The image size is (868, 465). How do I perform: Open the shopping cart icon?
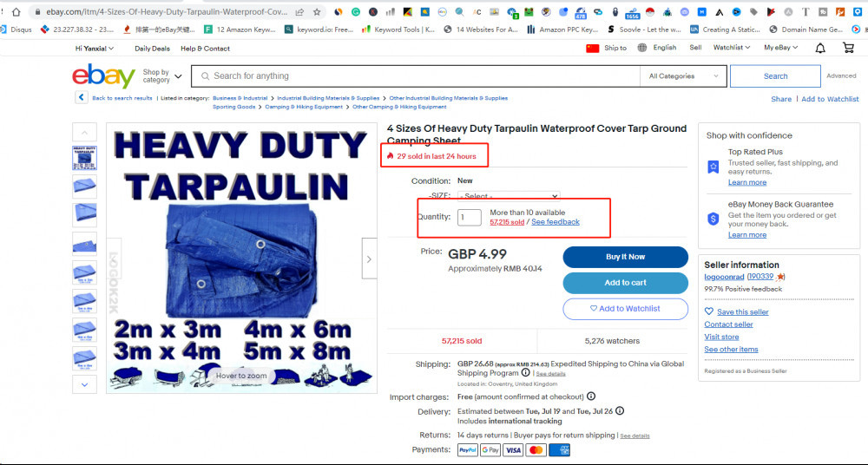[848, 49]
